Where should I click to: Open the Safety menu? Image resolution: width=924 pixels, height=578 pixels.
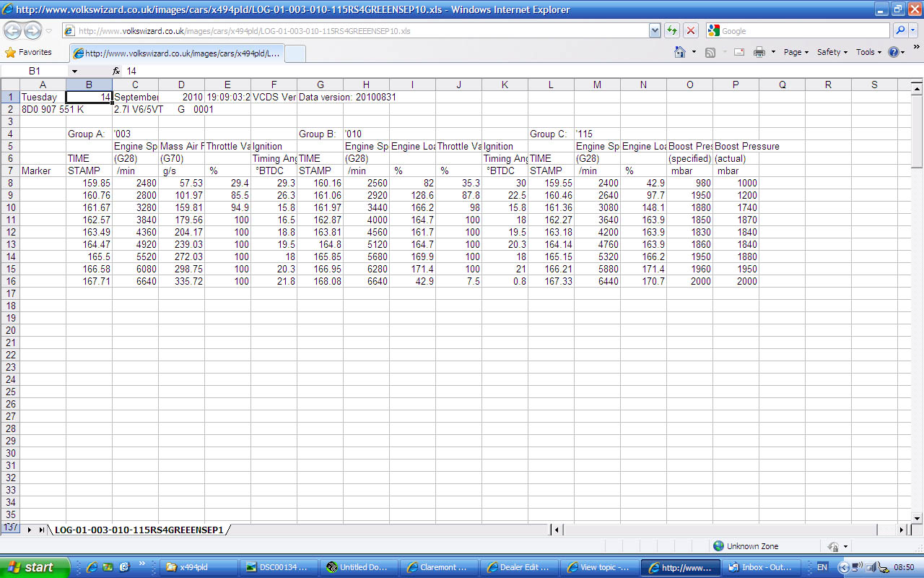pyautogui.click(x=832, y=52)
